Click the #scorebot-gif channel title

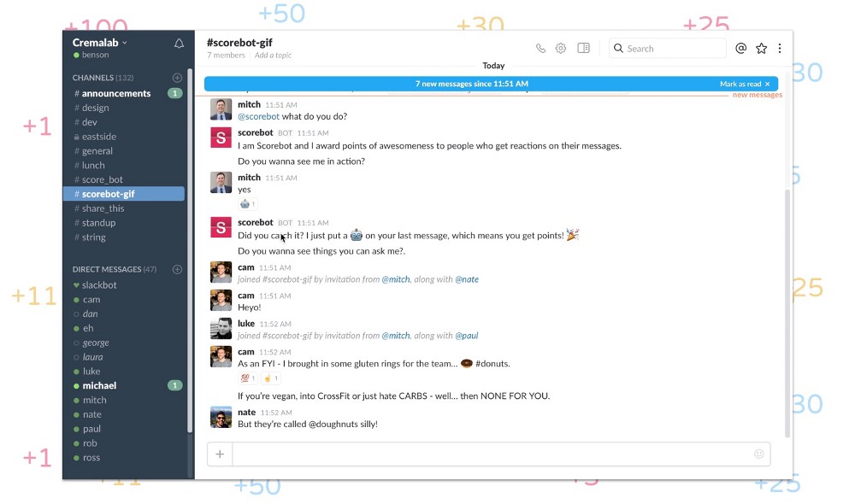[x=239, y=43]
